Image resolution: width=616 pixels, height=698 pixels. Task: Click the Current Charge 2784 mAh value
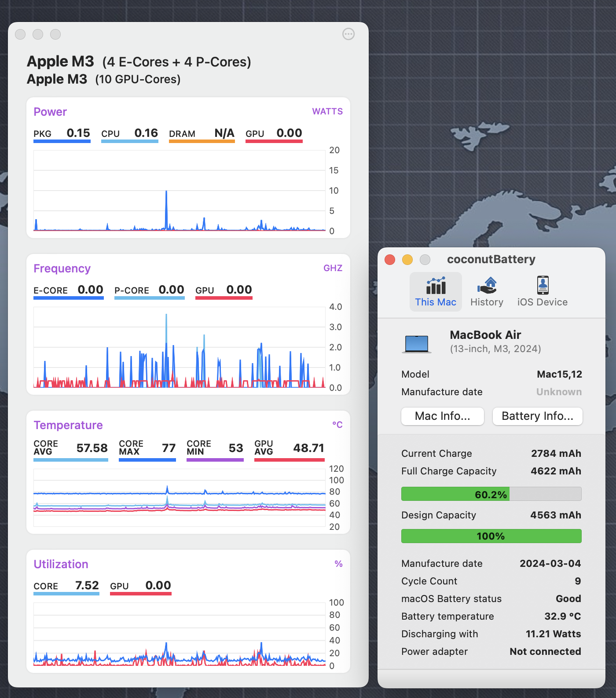coord(556,454)
